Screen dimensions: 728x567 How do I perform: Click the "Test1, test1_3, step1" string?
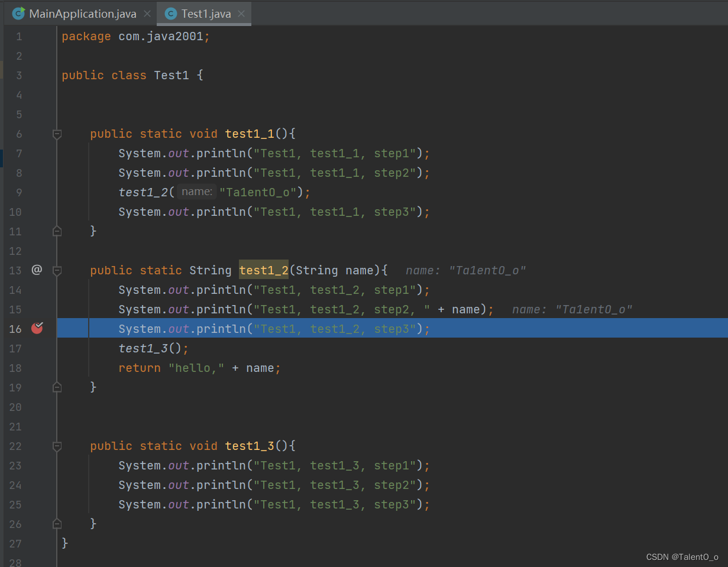[335, 465]
